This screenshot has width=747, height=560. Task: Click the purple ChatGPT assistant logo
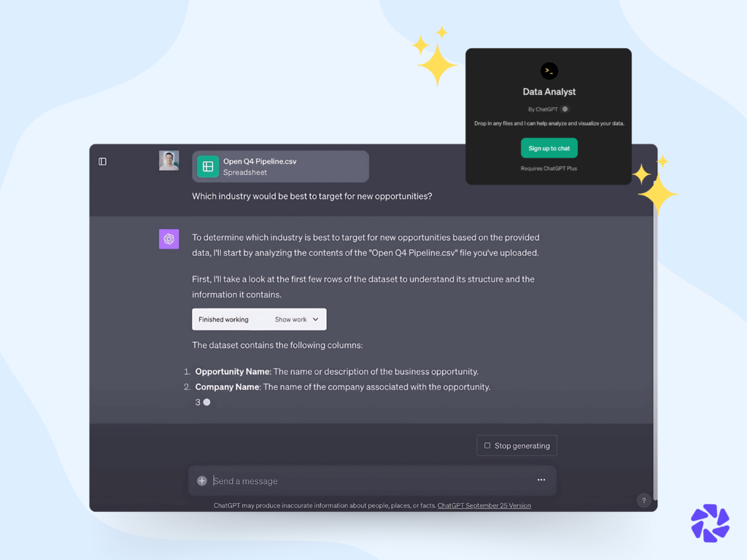pyautogui.click(x=169, y=238)
